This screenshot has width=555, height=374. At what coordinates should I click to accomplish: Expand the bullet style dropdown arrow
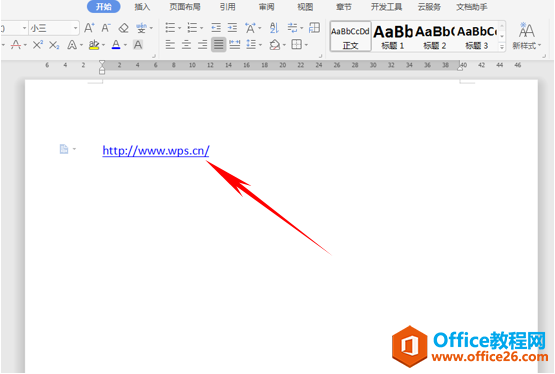(179, 28)
